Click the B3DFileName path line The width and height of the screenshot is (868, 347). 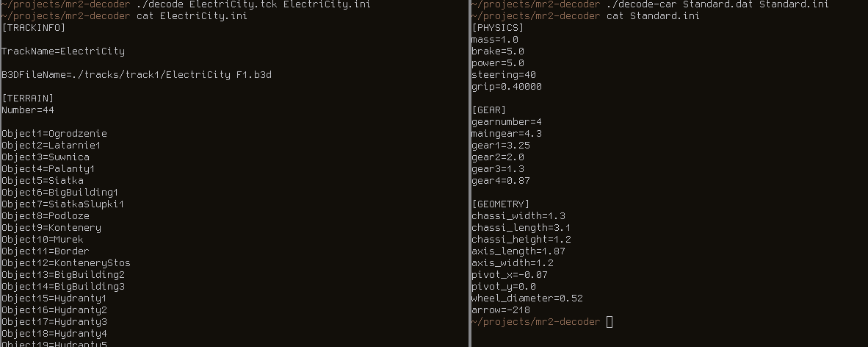tap(137, 75)
